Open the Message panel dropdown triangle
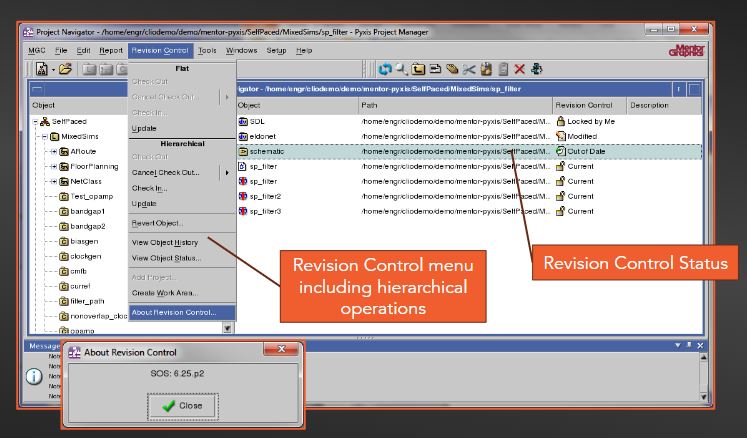The height and width of the screenshot is (438, 747). [x=677, y=345]
